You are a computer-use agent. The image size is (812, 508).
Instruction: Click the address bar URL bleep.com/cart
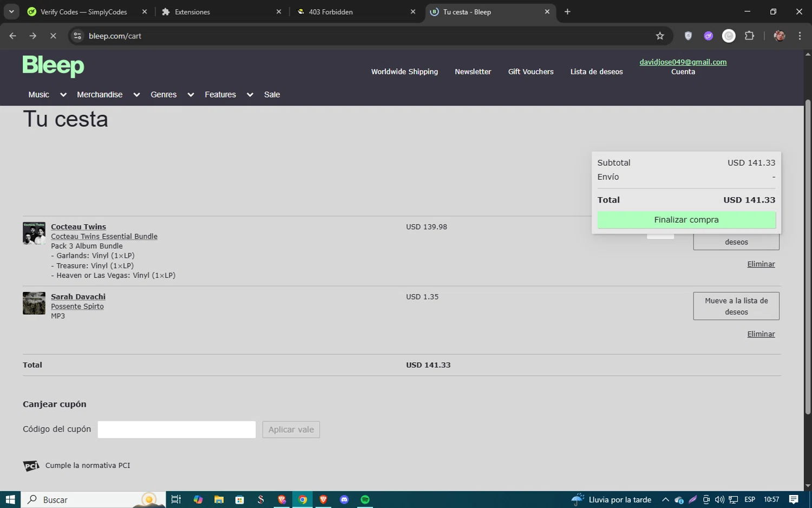click(x=115, y=36)
